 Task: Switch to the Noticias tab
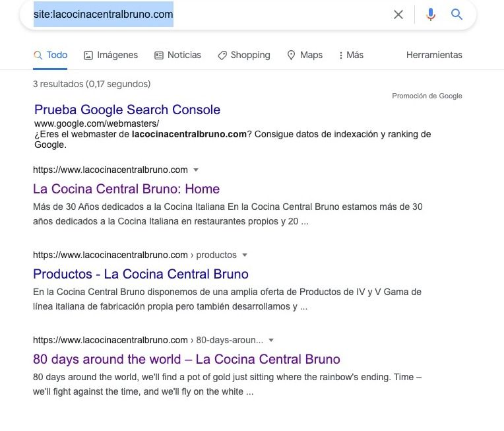[x=177, y=55]
